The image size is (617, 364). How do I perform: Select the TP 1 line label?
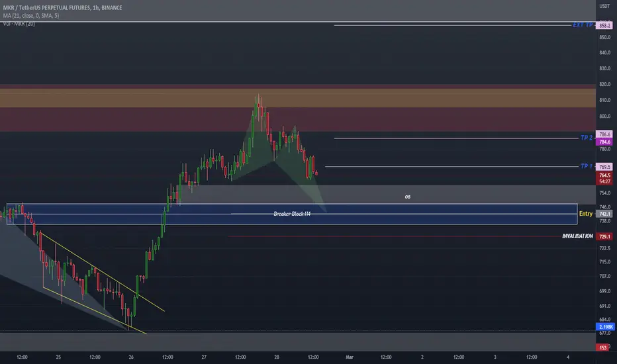click(587, 166)
